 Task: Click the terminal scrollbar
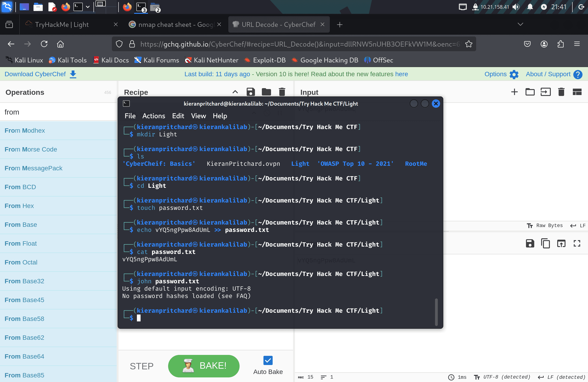436,312
